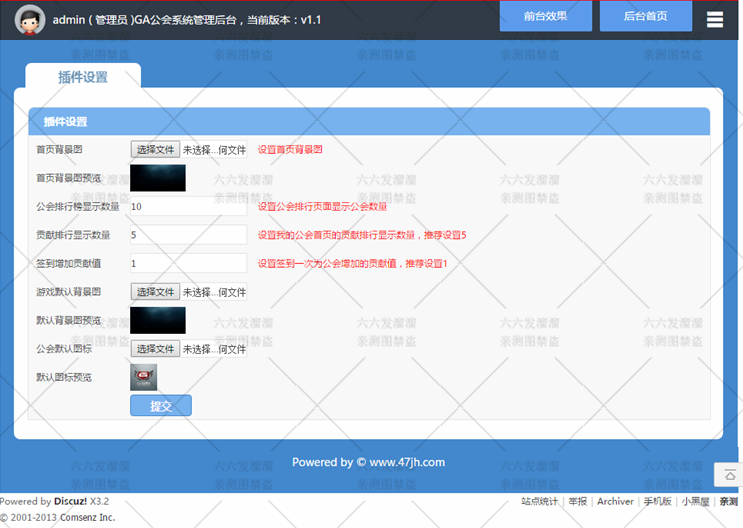Click the 前台效果 button

545,16
